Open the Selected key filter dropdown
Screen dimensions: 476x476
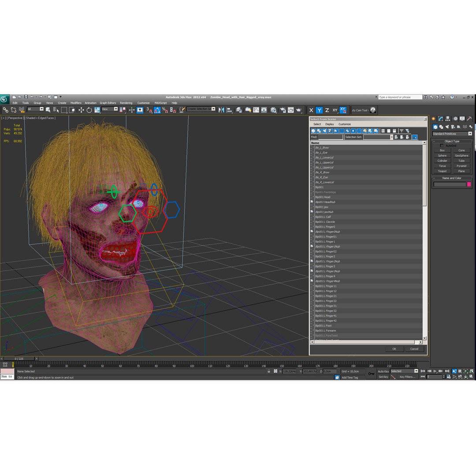[x=404, y=371]
